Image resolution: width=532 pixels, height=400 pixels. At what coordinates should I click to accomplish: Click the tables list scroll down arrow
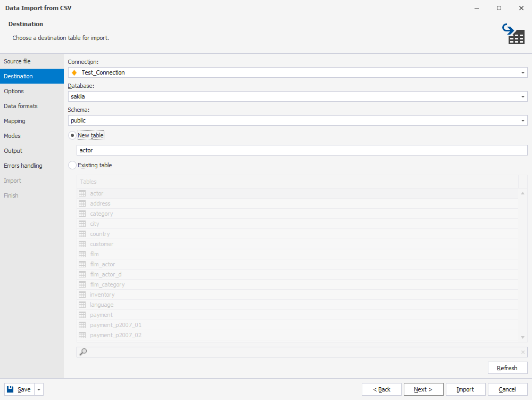point(523,337)
